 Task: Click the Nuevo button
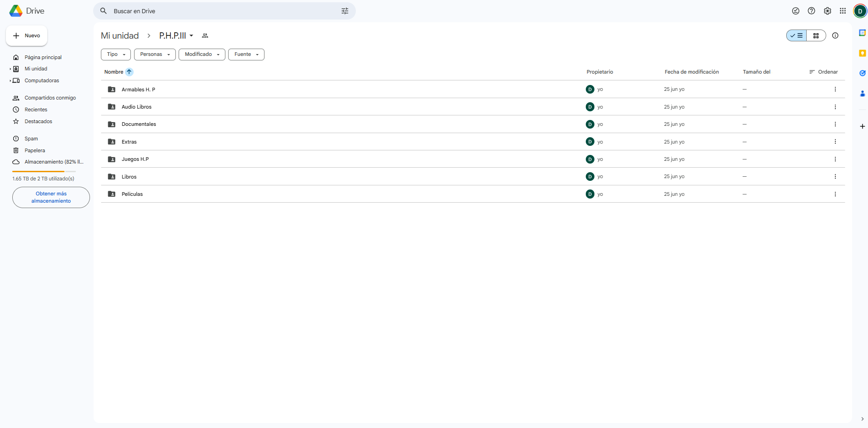click(27, 35)
